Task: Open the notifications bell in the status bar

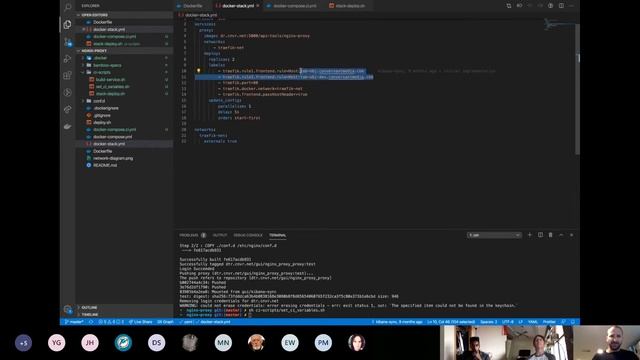Action: pos(573,322)
